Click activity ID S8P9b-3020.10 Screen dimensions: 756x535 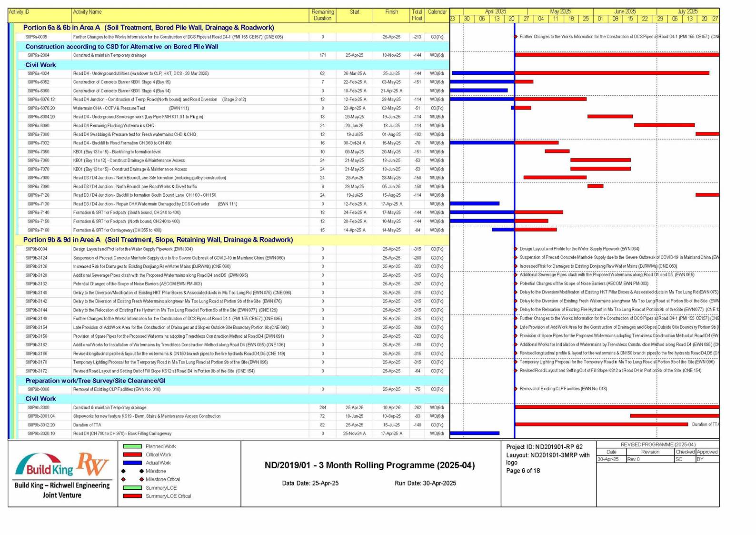coord(41,434)
